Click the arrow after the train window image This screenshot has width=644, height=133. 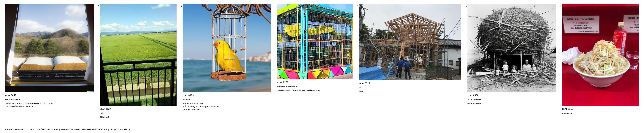(x=97, y=6)
